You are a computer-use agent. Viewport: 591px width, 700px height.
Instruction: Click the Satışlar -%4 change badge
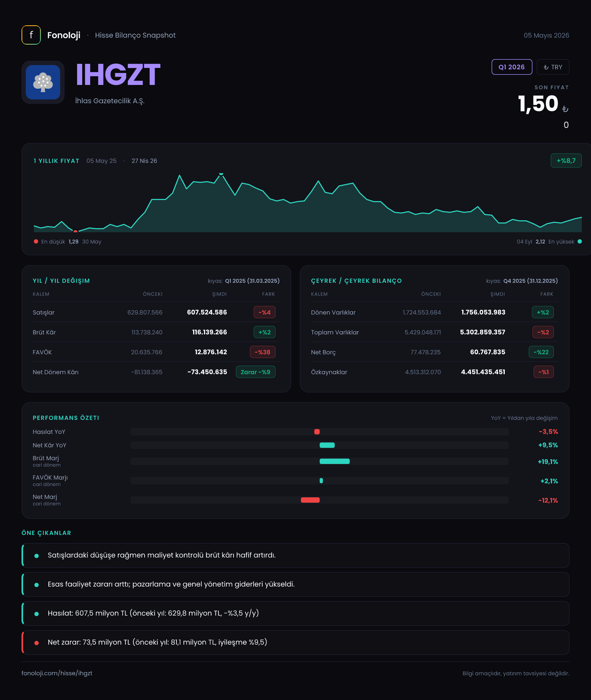click(x=264, y=312)
